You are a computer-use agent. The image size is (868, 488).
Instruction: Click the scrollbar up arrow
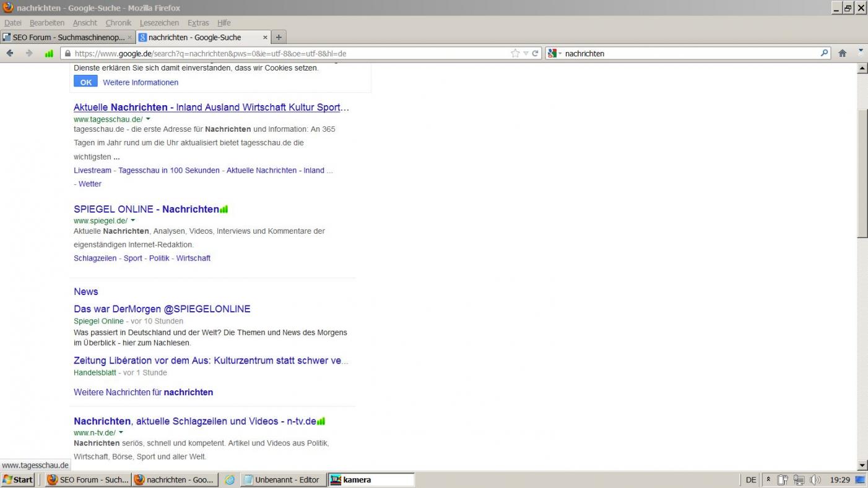[x=862, y=68]
